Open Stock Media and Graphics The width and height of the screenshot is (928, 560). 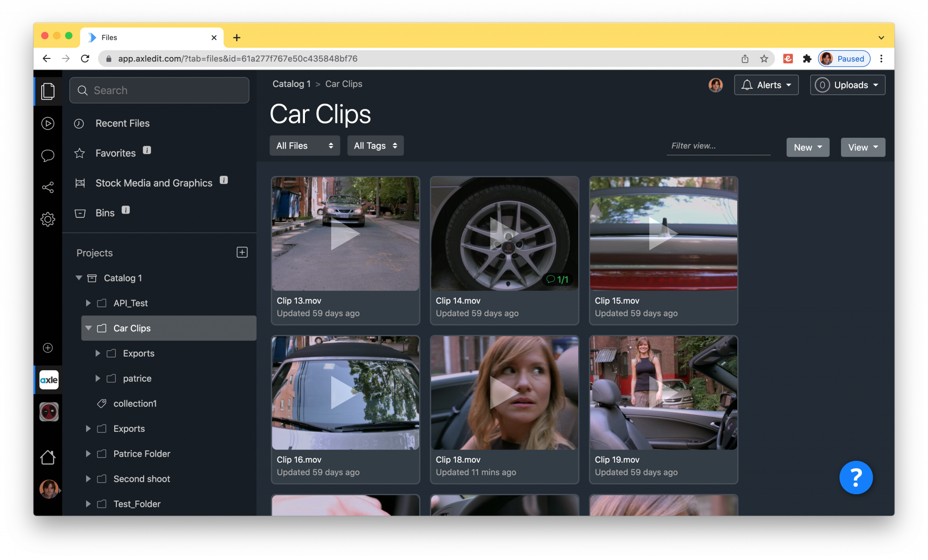(x=154, y=183)
